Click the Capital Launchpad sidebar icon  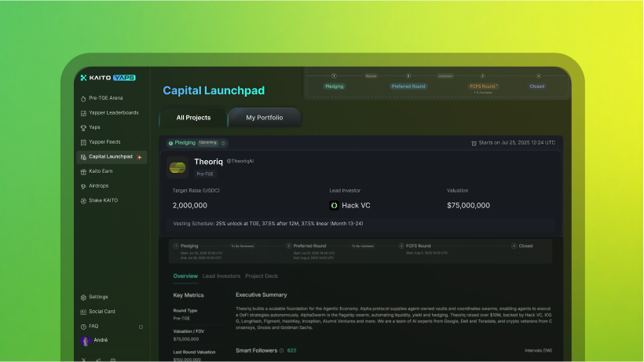83,157
